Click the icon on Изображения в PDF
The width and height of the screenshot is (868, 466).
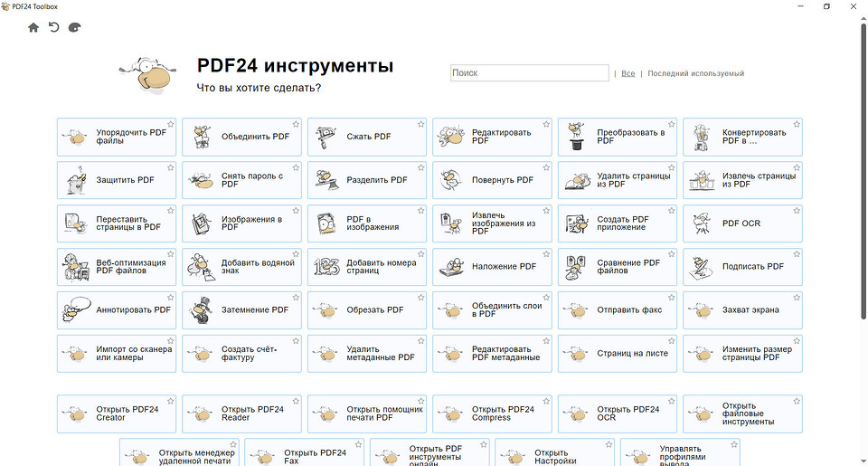pyautogui.click(x=201, y=223)
